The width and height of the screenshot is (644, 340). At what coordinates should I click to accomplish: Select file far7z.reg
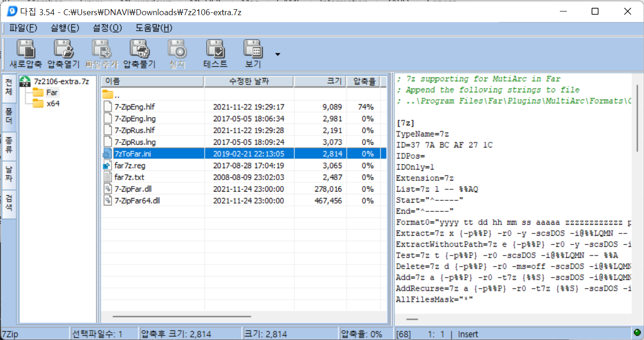coord(130,165)
